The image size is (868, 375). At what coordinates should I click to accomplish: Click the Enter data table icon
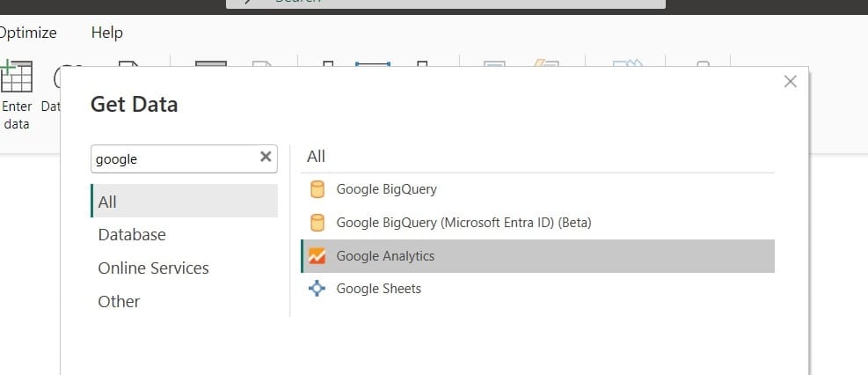17,77
